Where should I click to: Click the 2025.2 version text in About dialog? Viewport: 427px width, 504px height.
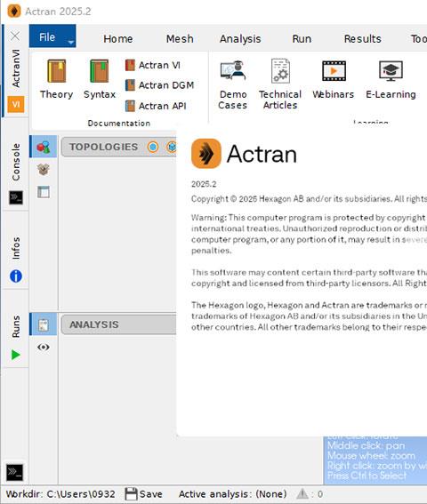(x=204, y=184)
